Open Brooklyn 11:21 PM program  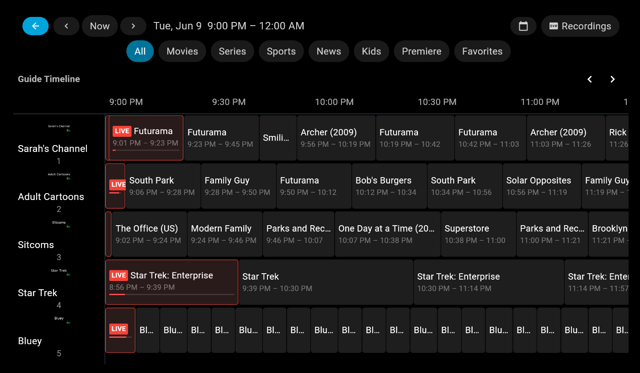[x=609, y=234]
